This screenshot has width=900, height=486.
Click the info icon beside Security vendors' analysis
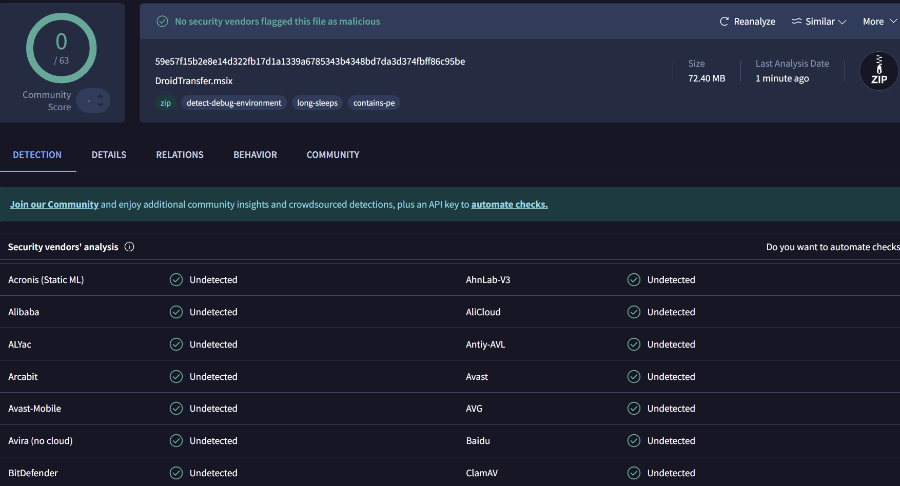pos(130,247)
